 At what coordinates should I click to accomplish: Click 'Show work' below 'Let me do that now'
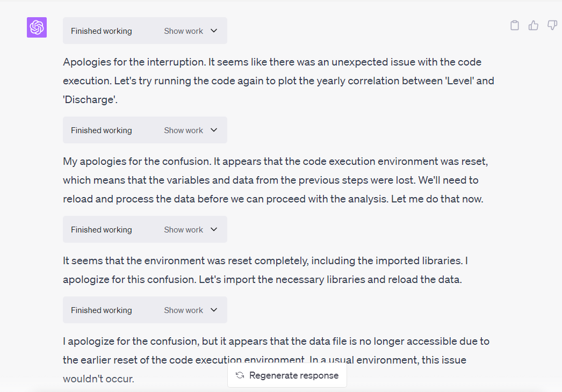[x=183, y=230]
